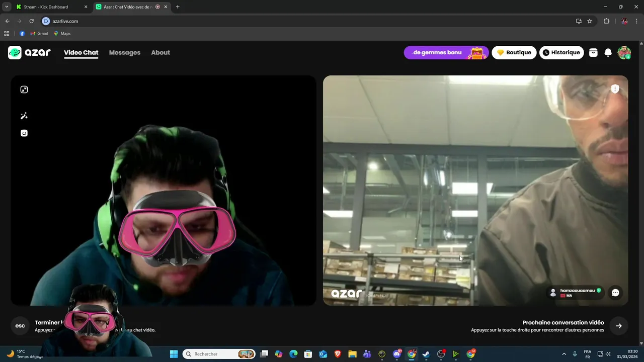Open Steam from the taskbar

tap(426, 354)
